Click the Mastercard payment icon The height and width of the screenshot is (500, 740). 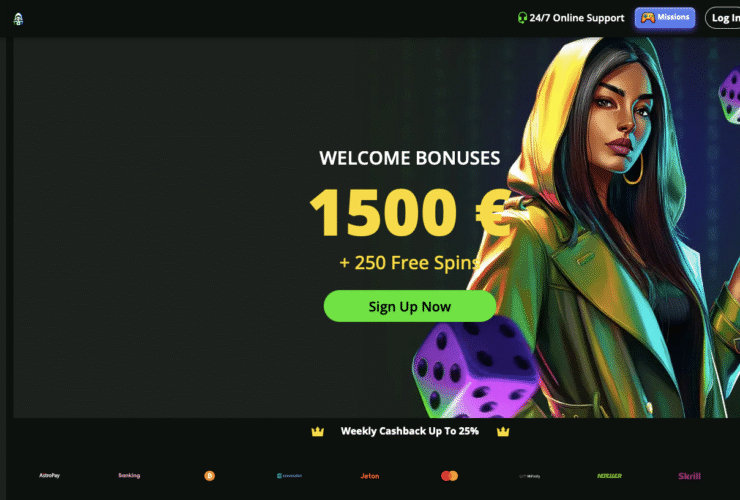tap(449, 476)
